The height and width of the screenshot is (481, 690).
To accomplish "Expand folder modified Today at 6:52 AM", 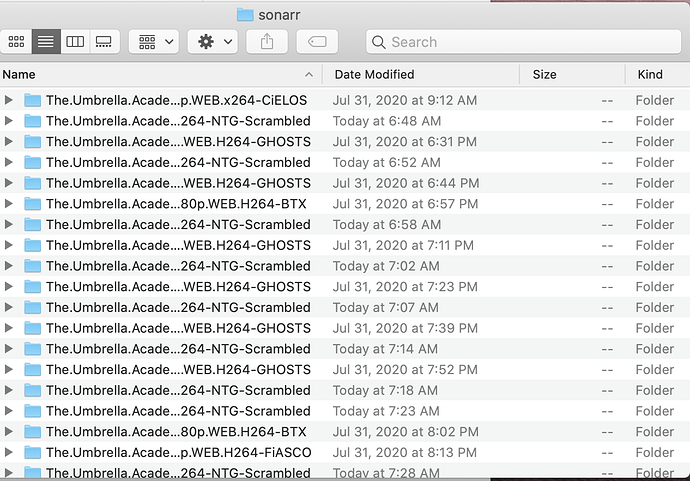I will (x=8, y=162).
